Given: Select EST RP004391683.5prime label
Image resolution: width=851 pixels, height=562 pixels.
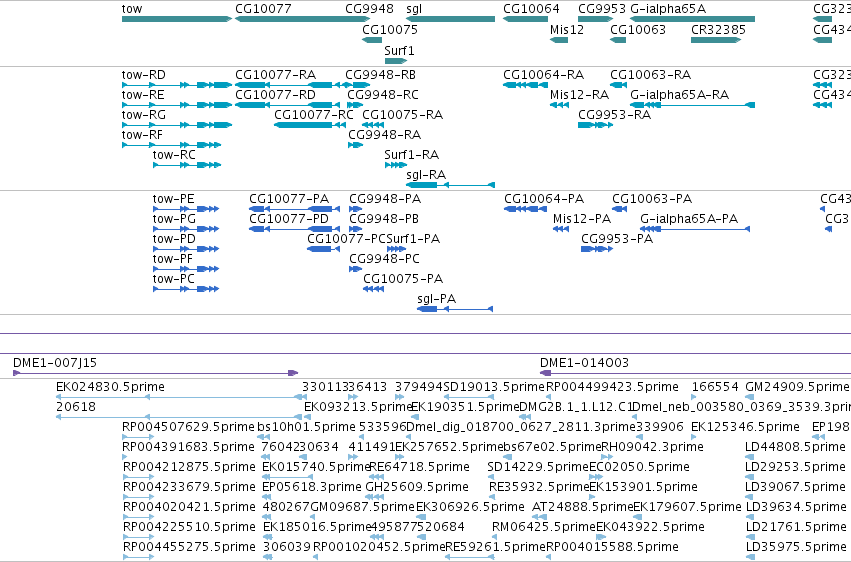Looking at the screenshot, I should click(188, 447).
